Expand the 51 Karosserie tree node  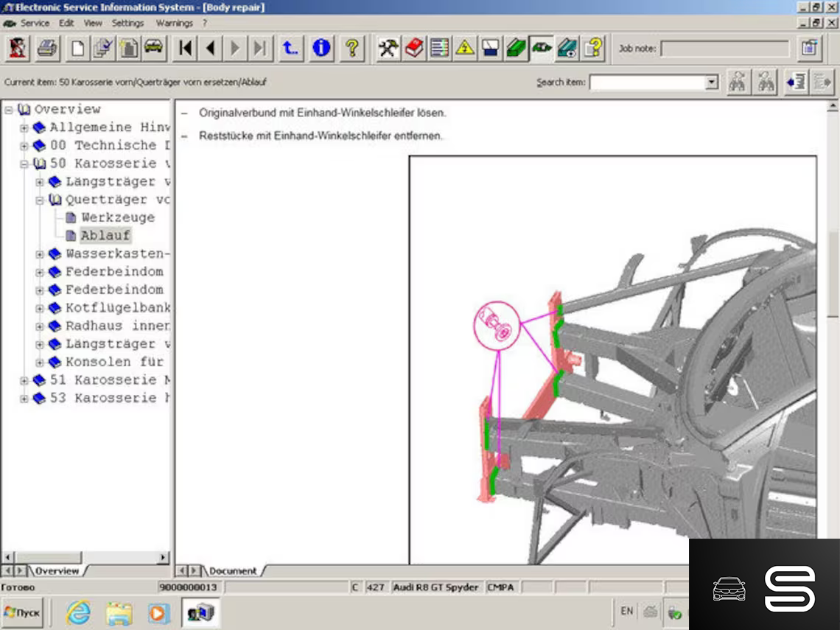(24, 380)
